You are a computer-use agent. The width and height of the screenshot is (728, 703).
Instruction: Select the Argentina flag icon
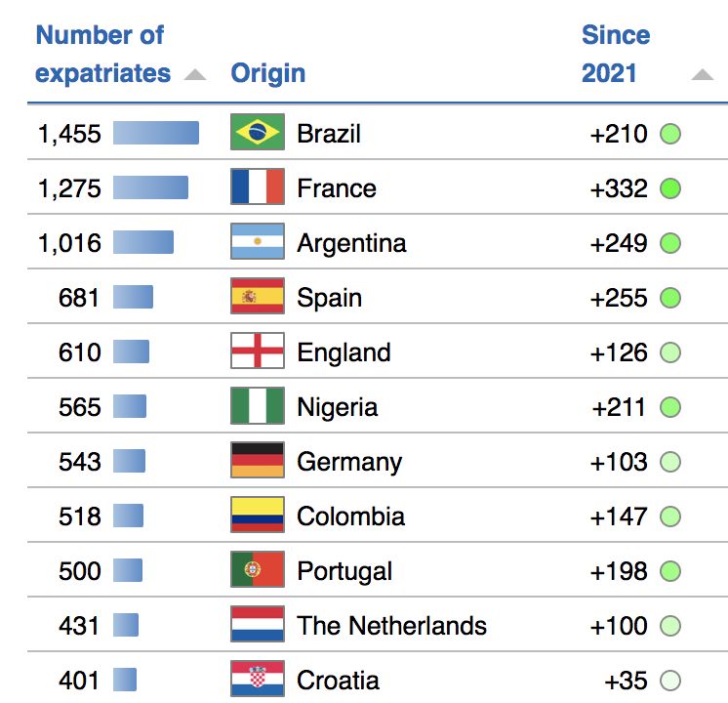click(258, 241)
